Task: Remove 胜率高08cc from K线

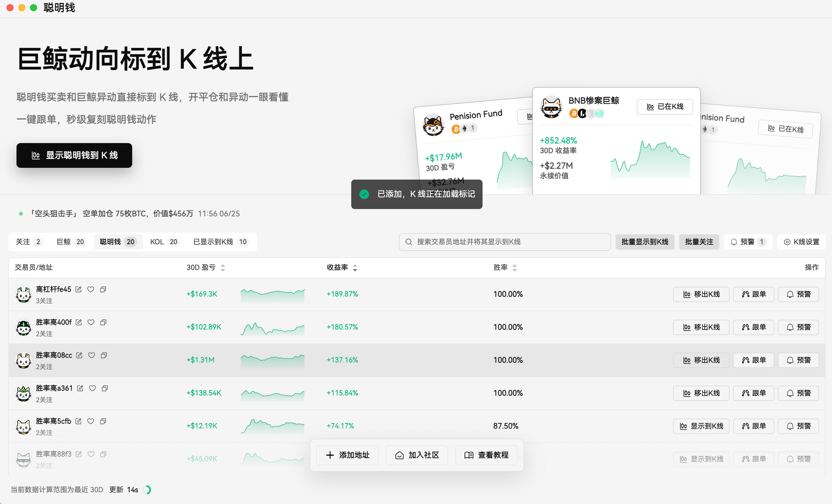Action: [x=701, y=360]
